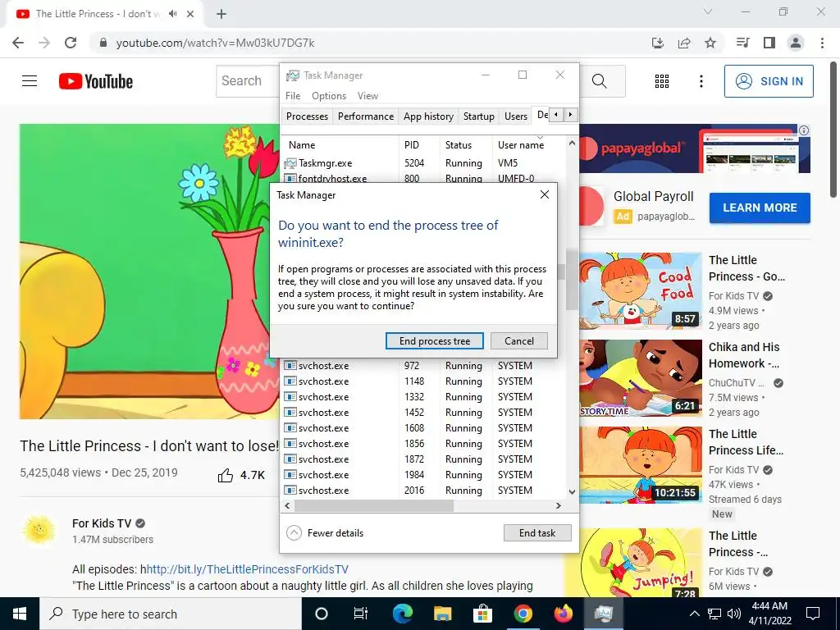Click SIGN IN button on YouTube
The width and height of the screenshot is (840, 630).
pyautogui.click(x=769, y=81)
